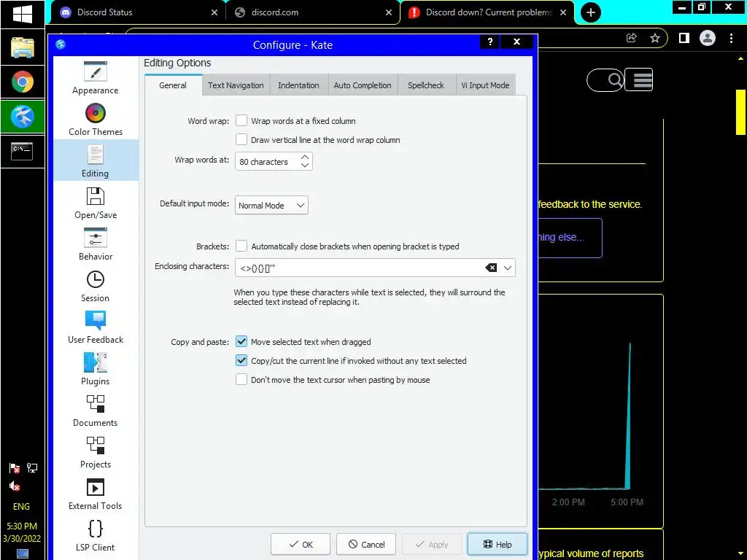The height and width of the screenshot is (560, 747).
Task: Close the Discord Status browser tab
Action: pyautogui.click(x=214, y=12)
